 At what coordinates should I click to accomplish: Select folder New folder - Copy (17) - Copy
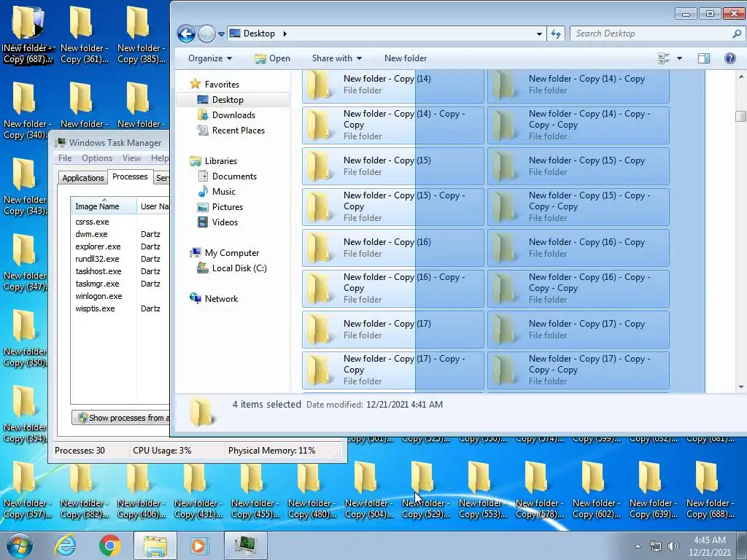pos(578,330)
